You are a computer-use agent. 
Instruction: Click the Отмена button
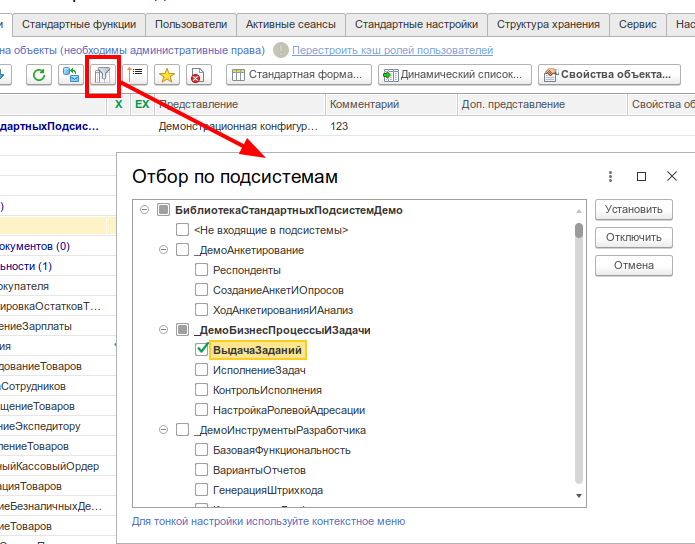point(634,265)
